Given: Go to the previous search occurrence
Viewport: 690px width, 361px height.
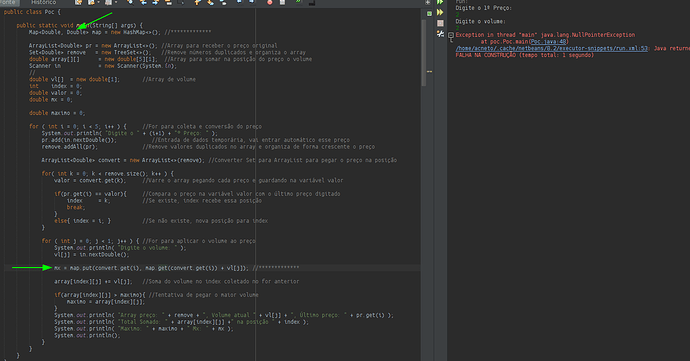Looking at the screenshot, I should 143,2.
